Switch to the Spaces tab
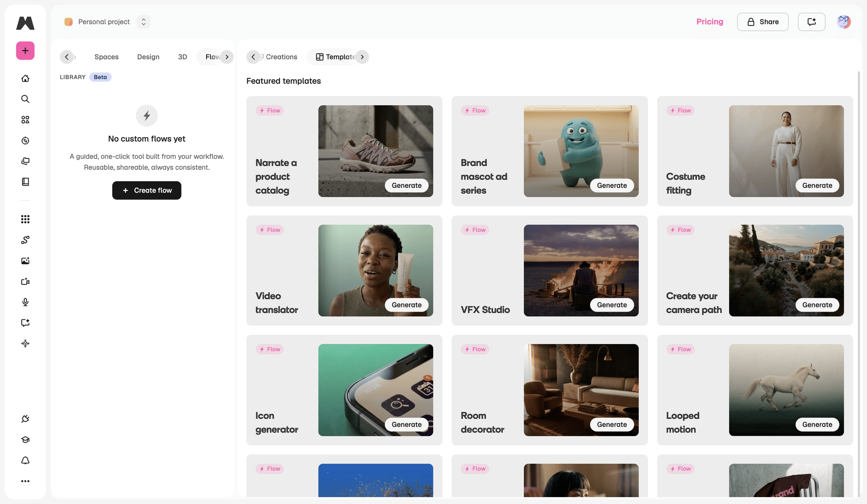This screenshot has height=504, width=867. click(x=107, y=57)
